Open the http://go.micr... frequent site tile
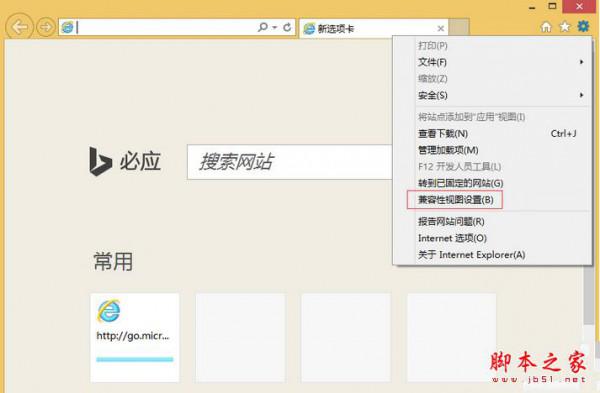This screenshot has height=393, width=600. (135, 338)
